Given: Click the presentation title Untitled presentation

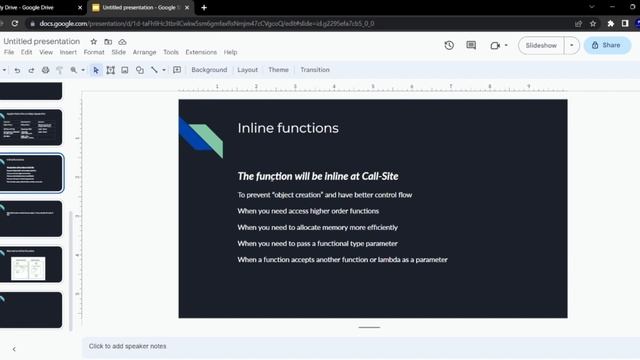Looking at the screenshot, I should [x=42, y=41].
